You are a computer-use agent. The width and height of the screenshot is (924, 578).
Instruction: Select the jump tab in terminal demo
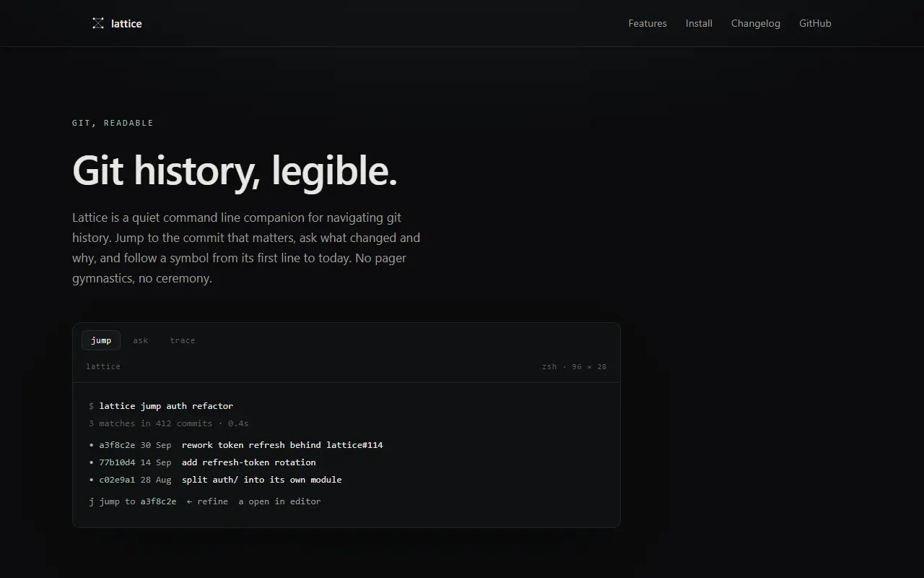101,340
